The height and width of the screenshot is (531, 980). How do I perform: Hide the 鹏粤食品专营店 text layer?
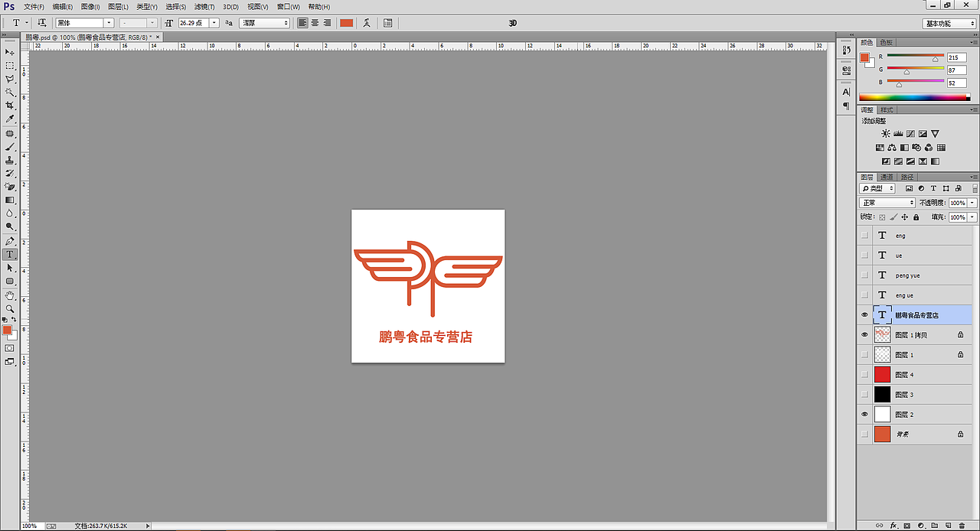[x=864, y=314]
